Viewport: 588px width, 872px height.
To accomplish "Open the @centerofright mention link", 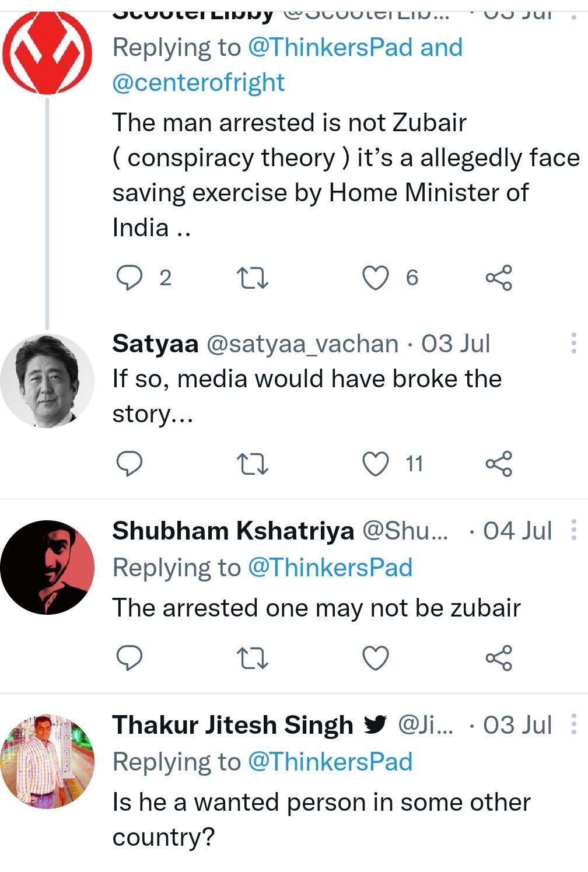I will click(x=198, y=82).
